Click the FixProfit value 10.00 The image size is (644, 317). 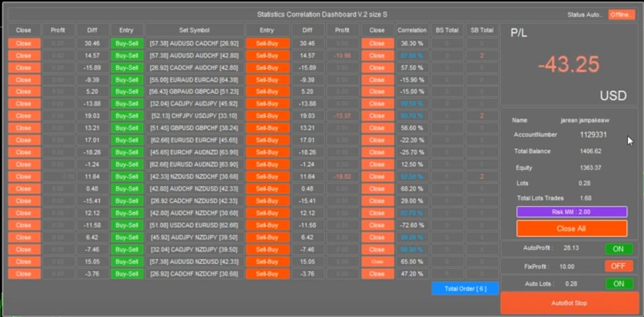tap(567, 266)
